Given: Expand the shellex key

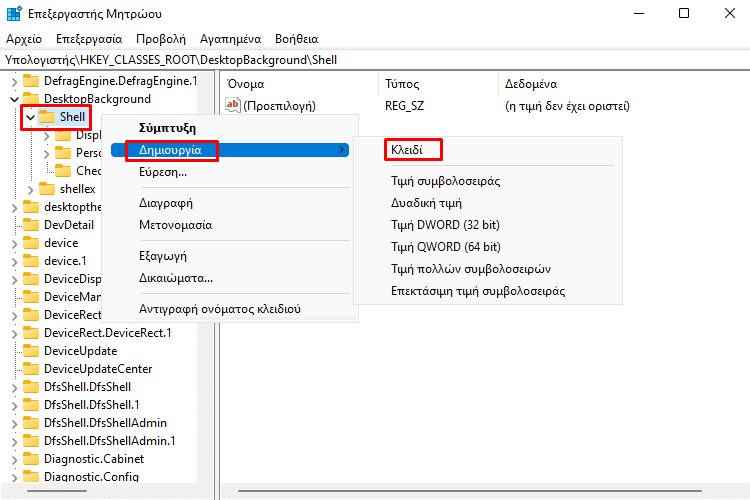Looking at the screenshot, I should pos(30,189).
